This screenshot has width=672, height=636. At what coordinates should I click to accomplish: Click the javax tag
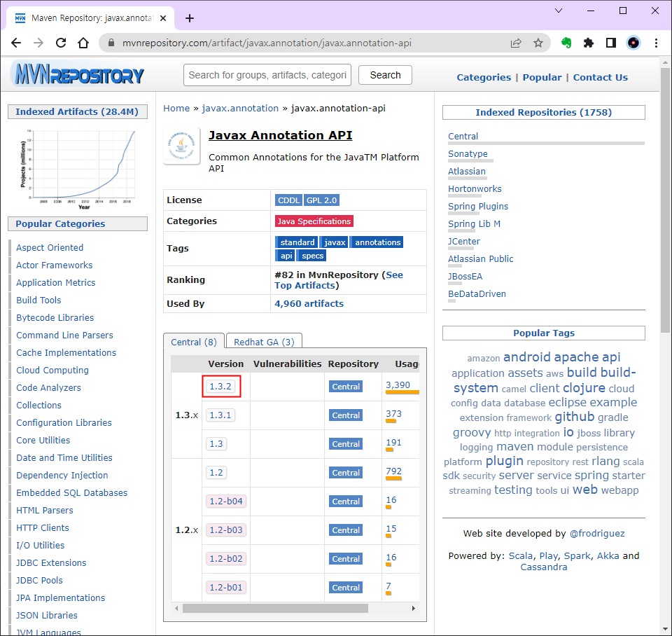pos(335,242)
